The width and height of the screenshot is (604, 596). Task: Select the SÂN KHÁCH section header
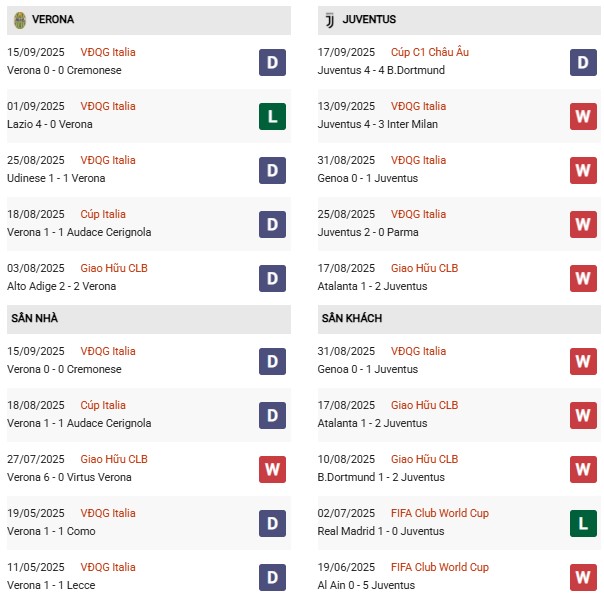point(459,319)
